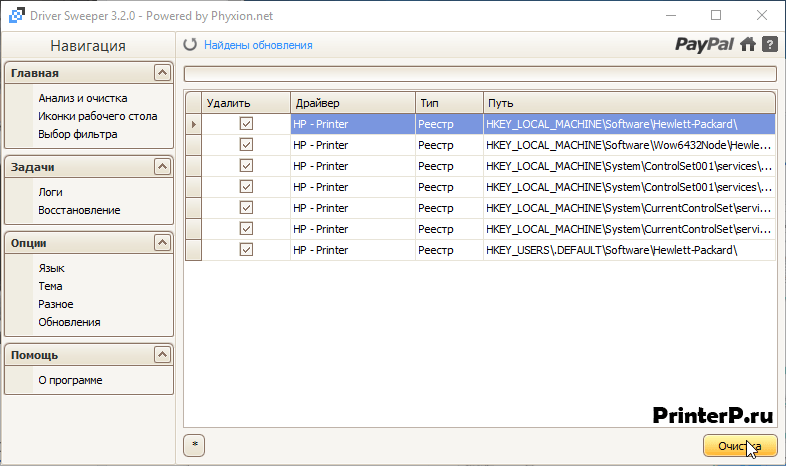The height and width of the screenshot is (466, 786).
Task: Open Иконки рабочего стола page
Action: tap(98, 116)
